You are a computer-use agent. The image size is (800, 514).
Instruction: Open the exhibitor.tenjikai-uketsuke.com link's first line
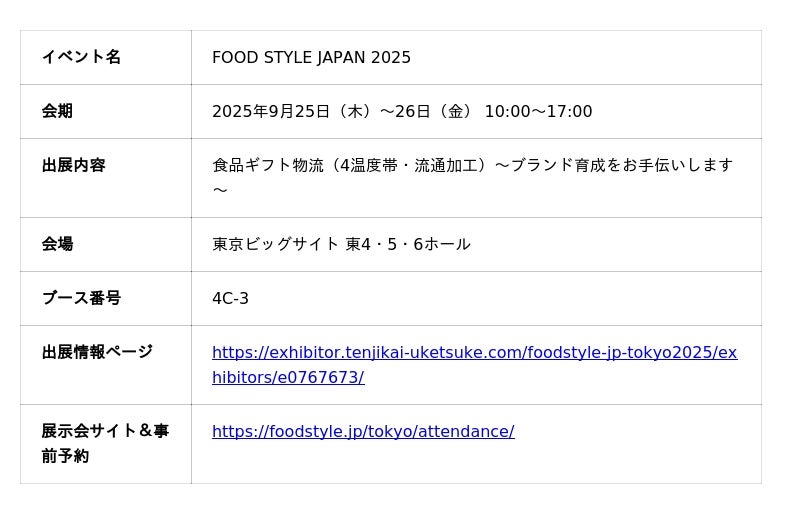tap(474, 352)
